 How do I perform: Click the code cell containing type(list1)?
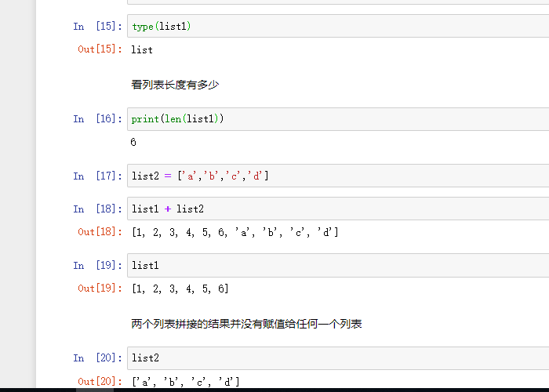click(x=338, y=26)
